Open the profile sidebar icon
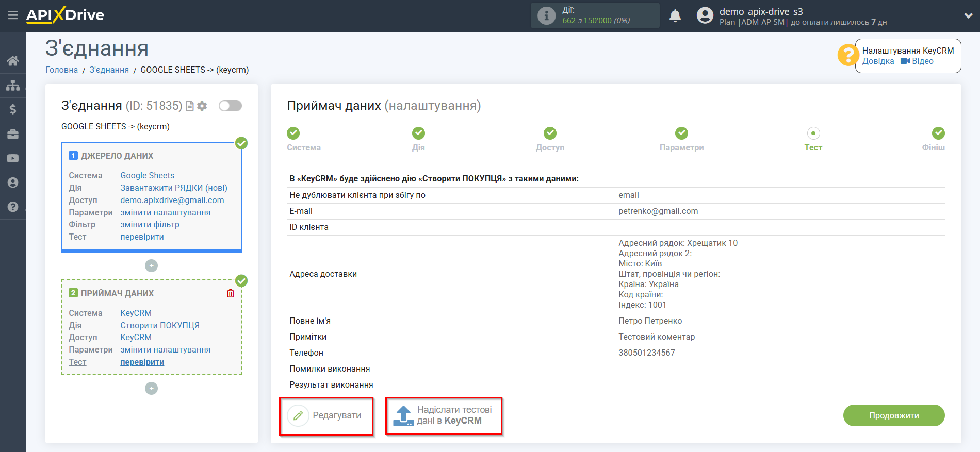The image size is (980, 452). pyautogui.click(x=13, y=182)
